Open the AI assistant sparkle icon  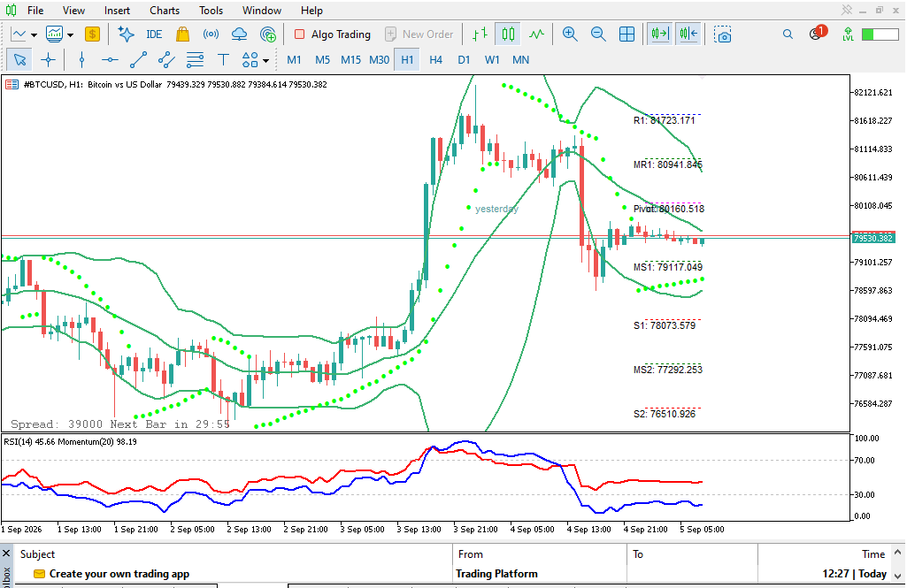(126, 34)
